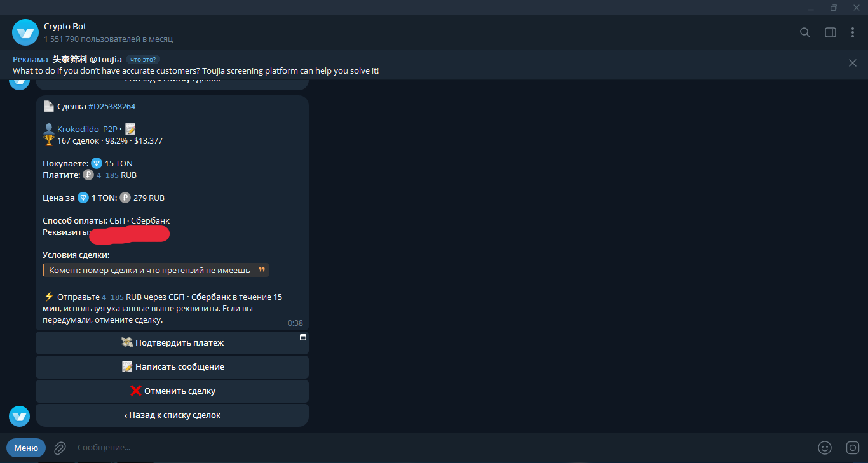Minimize the Telegram window
The image size is (868, 463).
coord(811,8)
